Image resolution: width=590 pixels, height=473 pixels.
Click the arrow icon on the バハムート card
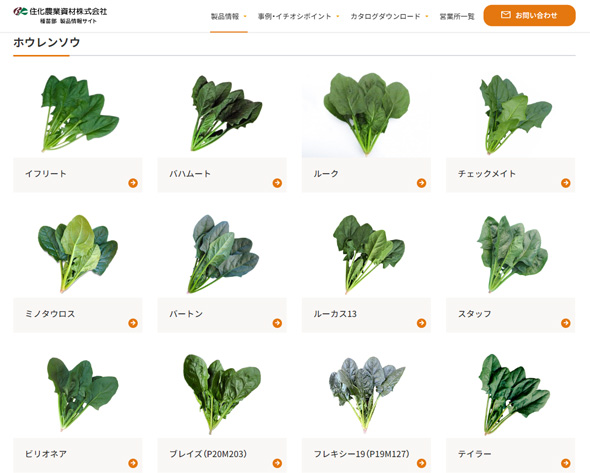(x=277, y=183)
